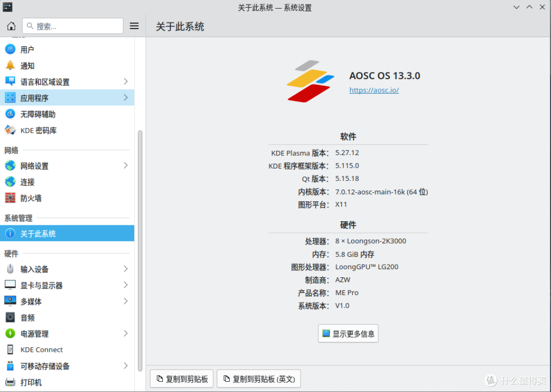The width and height of the screenshot is (551, 392).
Task: Click the 语言和区域设置 icon
Action: 10,82
